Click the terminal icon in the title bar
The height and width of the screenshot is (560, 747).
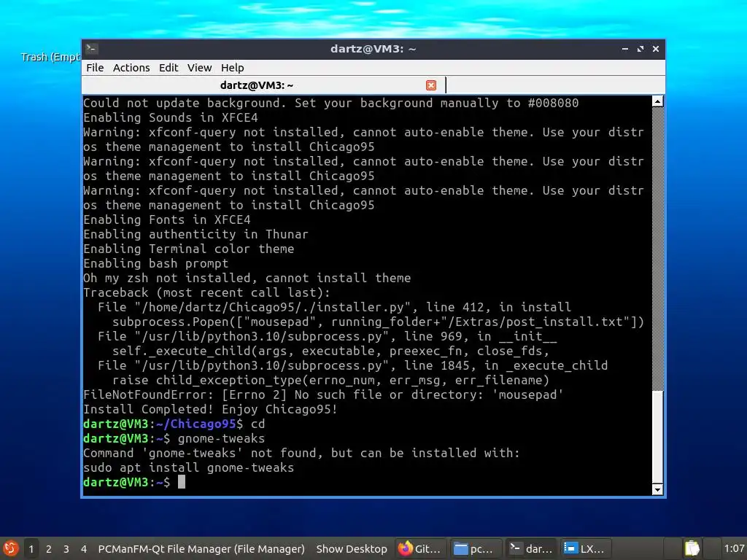click(x=92, y=49)
